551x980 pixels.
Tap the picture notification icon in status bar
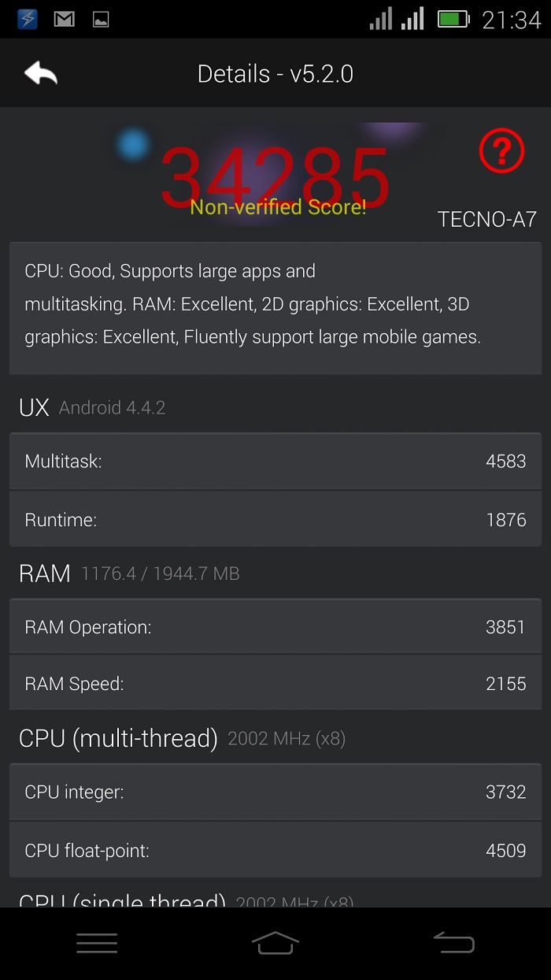pyautogui.click(x=101, y=20)
